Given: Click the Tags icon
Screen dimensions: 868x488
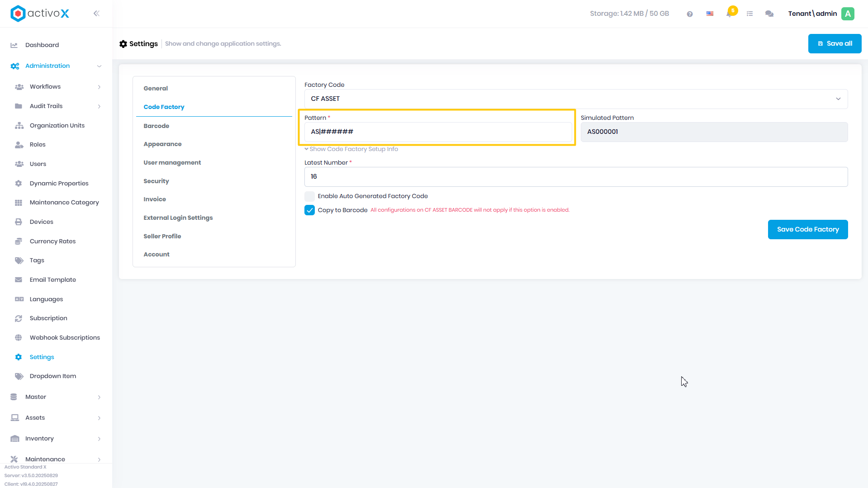Looking at the screenshot, I should pyautogui.click(x=19, y=261).
